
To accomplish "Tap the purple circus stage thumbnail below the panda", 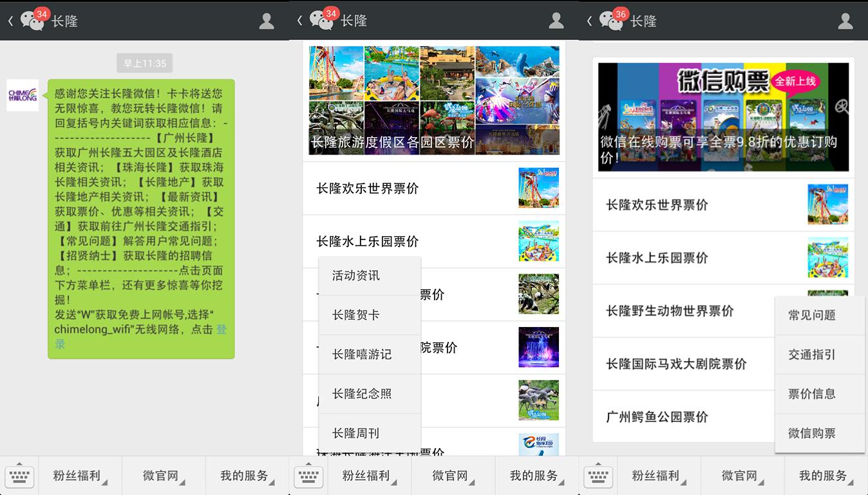I will point(539,347).
